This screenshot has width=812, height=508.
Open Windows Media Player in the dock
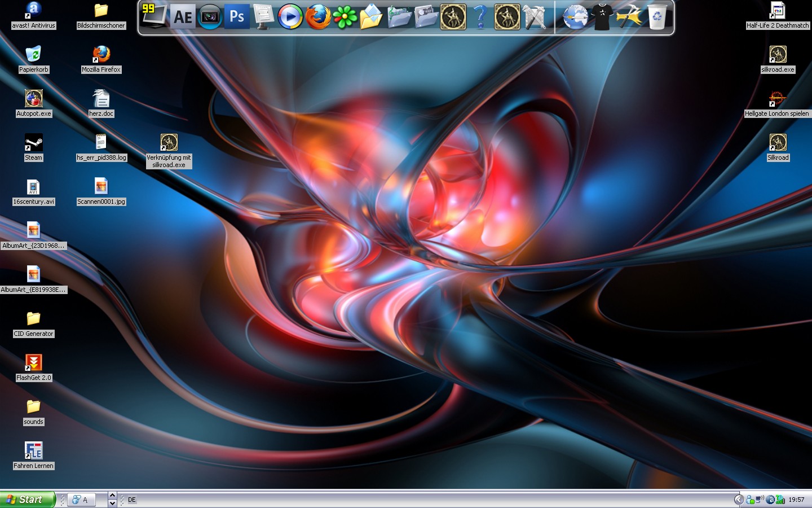290,17
